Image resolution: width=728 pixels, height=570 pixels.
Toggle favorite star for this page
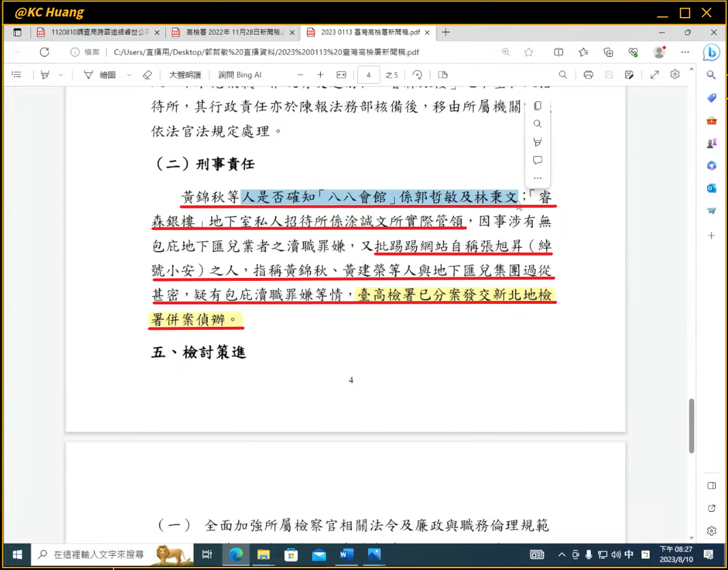pos(528,52)
